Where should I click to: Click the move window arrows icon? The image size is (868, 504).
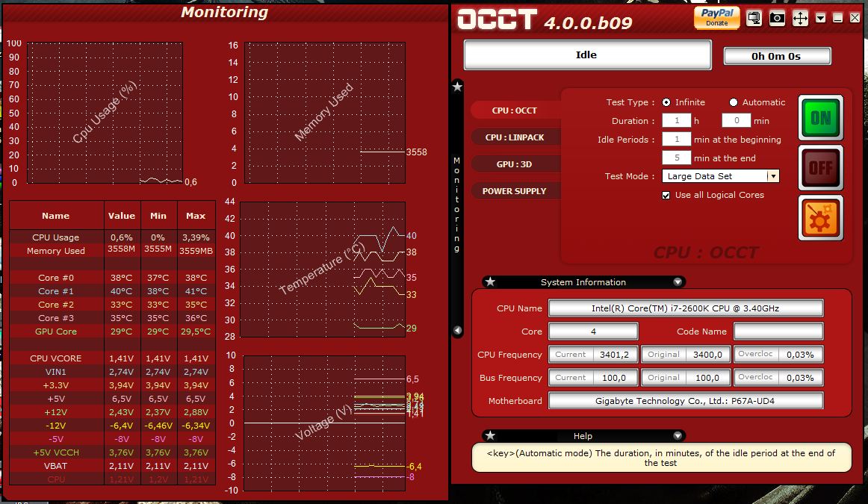(x=801, y=18)
